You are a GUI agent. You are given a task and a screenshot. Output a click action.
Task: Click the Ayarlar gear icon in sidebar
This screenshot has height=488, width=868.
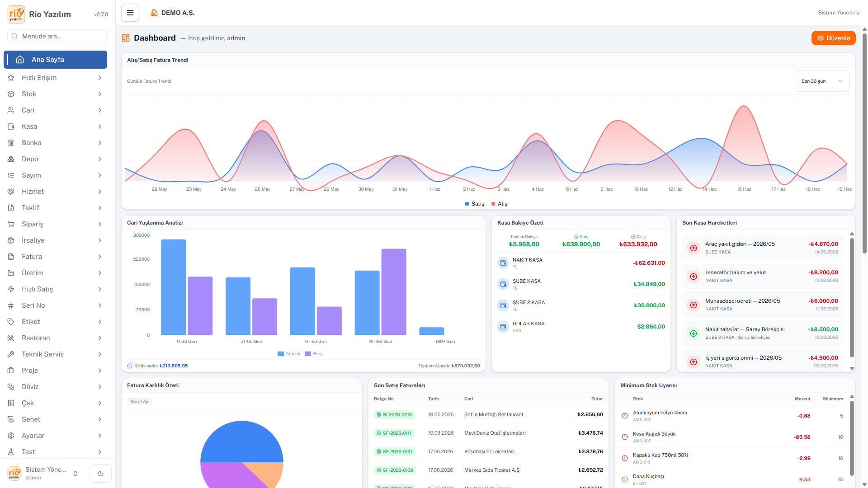pyautogui.click(x=11, y=436)
